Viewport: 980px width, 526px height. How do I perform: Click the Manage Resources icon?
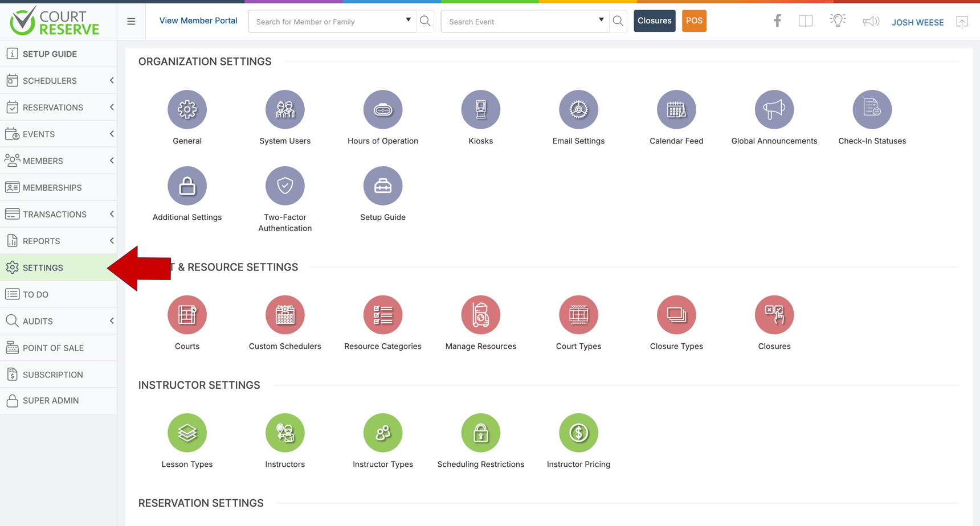[480, 315]
